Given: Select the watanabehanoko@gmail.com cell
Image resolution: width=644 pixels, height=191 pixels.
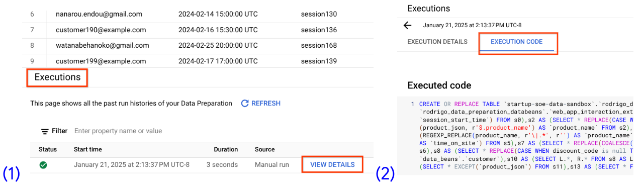Looking at the screenshot, I should click(103, 45).
